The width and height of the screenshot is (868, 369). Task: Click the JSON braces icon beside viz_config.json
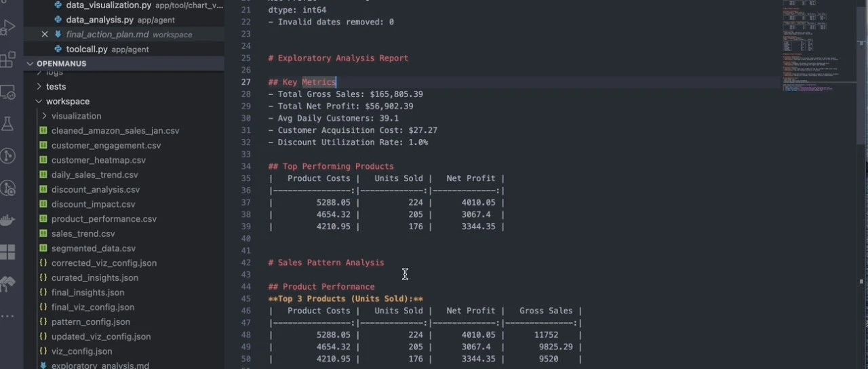tap(43, 351)
